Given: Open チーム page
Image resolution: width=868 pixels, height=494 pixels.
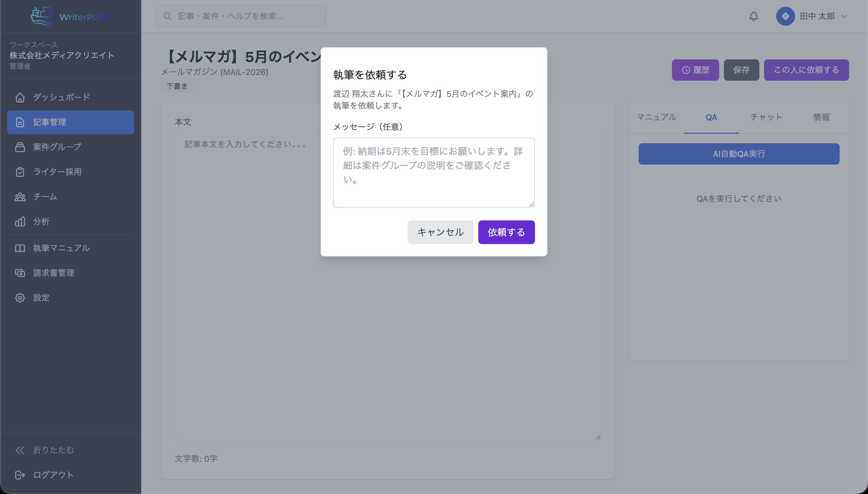Looking at the screenshot, I should (x=71, y=197).
